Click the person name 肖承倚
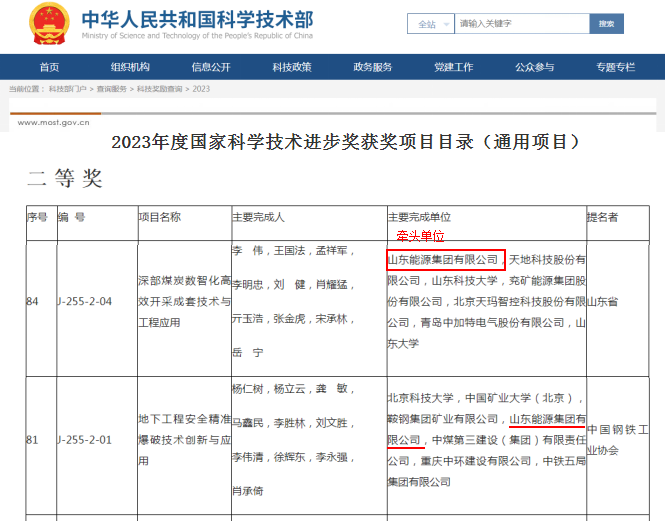 click(248, 491)
